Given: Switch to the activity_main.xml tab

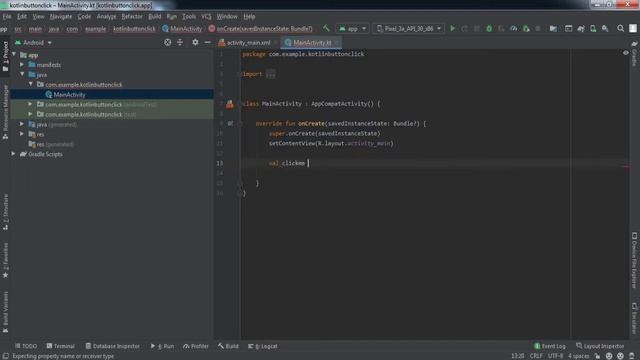Looking at the screenshot, I should click(247, 42).
